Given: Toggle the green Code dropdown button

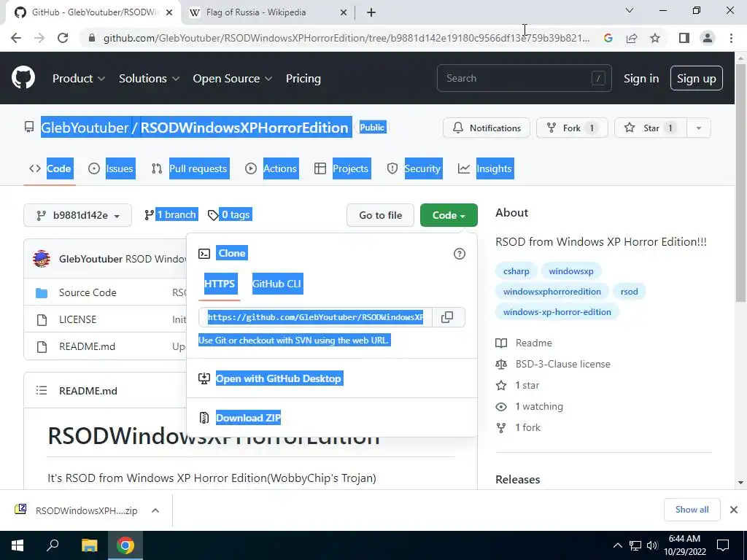Looking at the screenshot, I should coord(449,215).
